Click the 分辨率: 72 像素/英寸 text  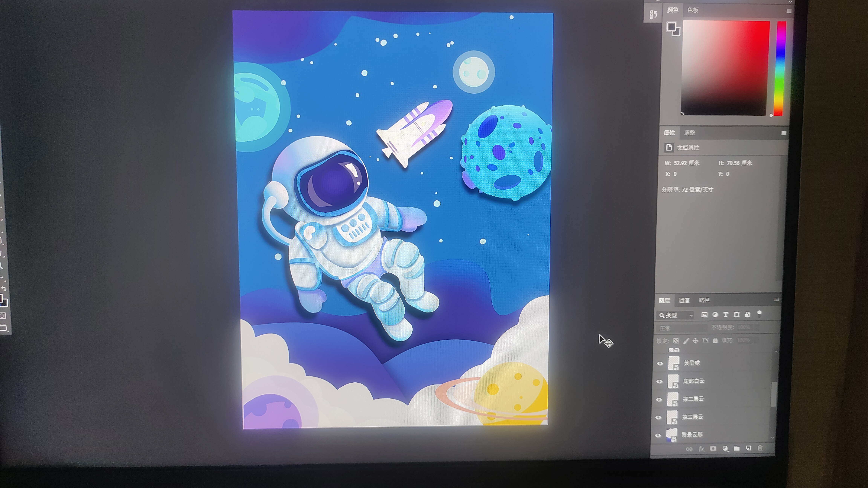(687, 190)
